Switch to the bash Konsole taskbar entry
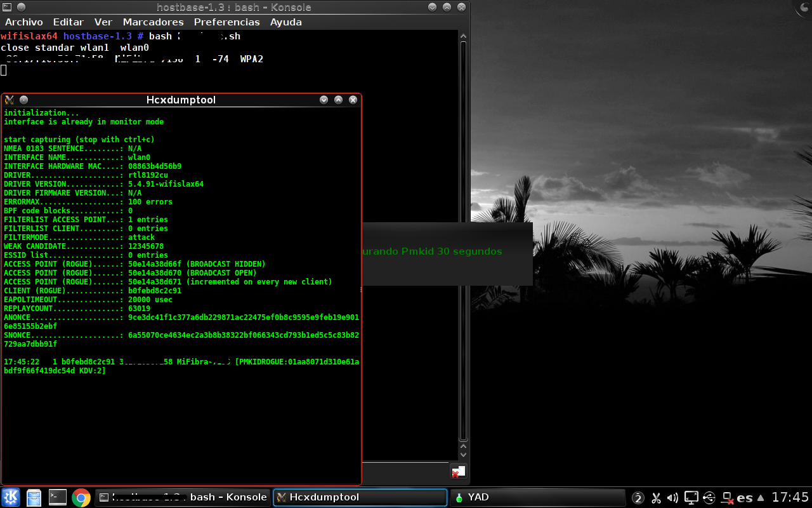 (183, 497)
